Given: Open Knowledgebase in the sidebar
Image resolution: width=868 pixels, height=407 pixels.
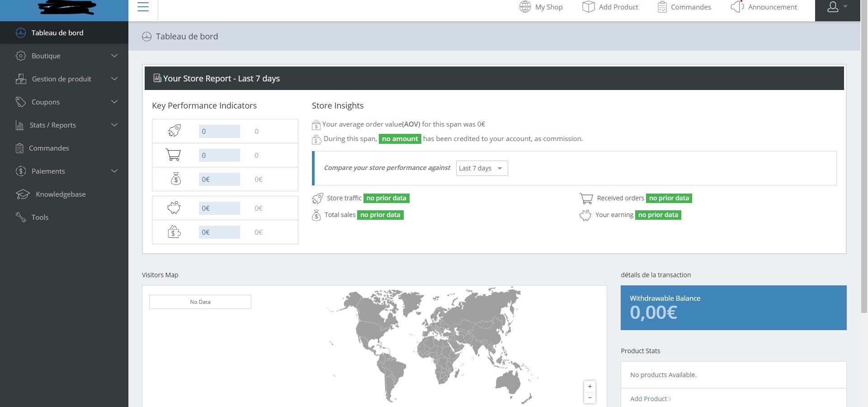Looking at the screenshot, I should click(x=64, y=194).
